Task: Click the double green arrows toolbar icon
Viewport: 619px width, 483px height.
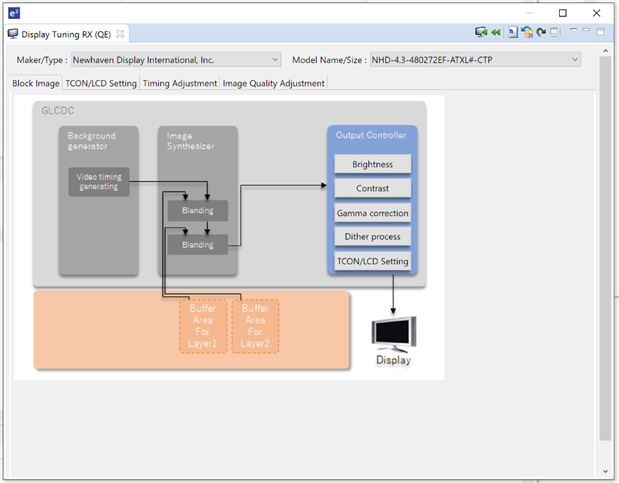Action: click(495, 32)
